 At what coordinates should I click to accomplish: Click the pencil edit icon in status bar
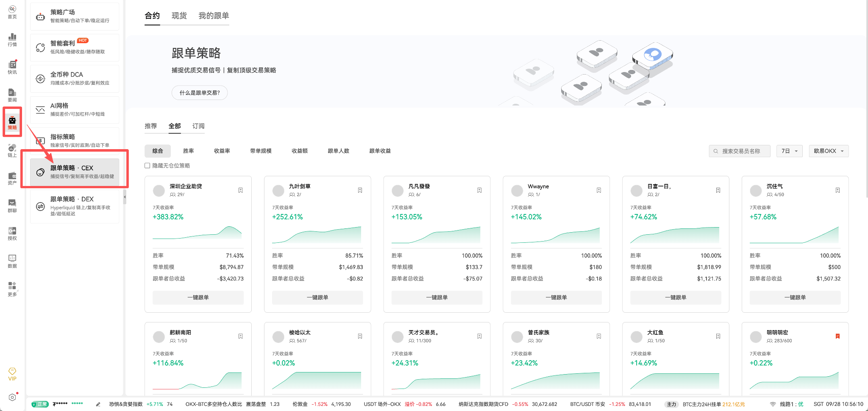click(x=98, y=404)
